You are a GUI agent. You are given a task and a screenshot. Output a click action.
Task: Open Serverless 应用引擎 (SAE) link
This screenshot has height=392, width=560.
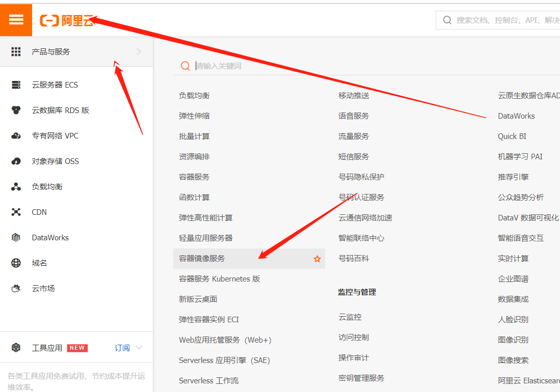tap(224, 360)
